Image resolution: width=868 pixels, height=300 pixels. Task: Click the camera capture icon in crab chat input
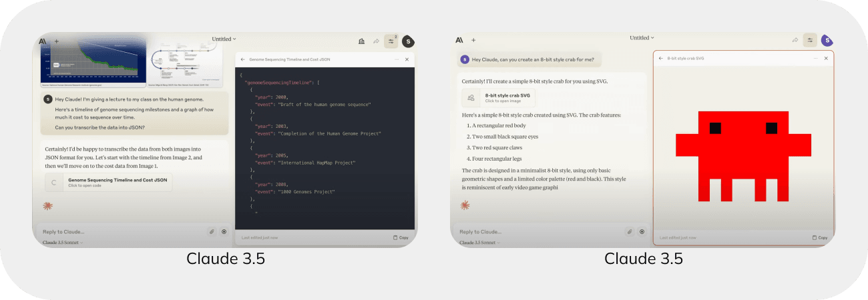point(642,231)
